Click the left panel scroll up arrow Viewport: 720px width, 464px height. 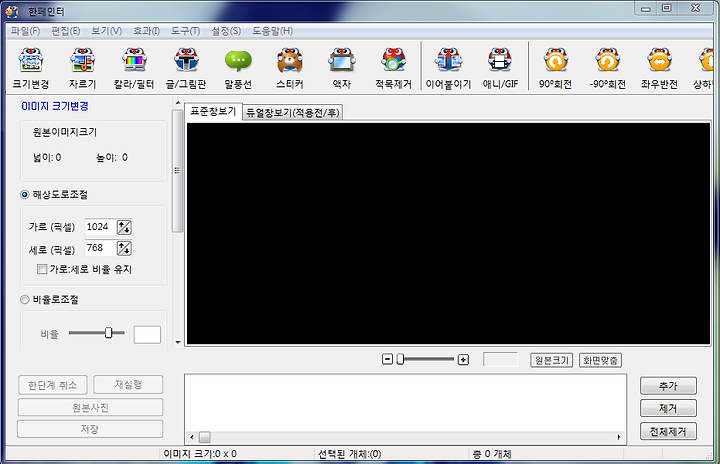(x=178, y=103)
